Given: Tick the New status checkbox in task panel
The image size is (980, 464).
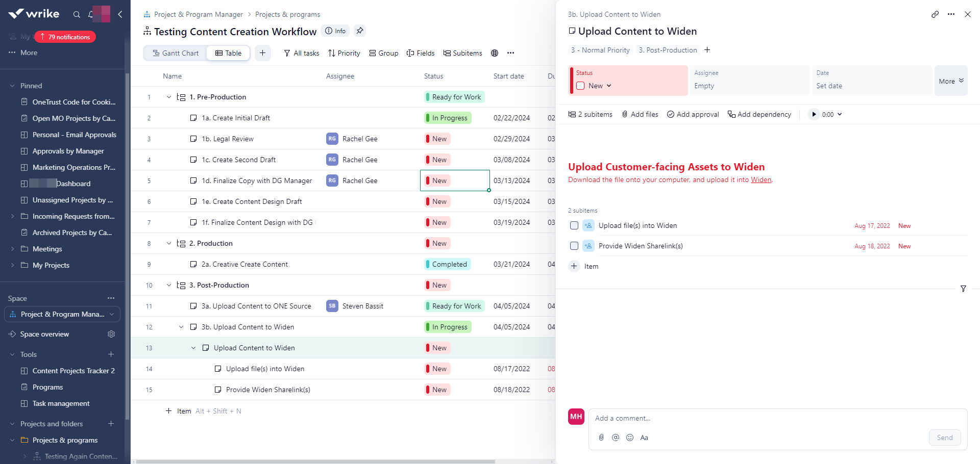Looking at the screenshot, I should tap(580, 86).
